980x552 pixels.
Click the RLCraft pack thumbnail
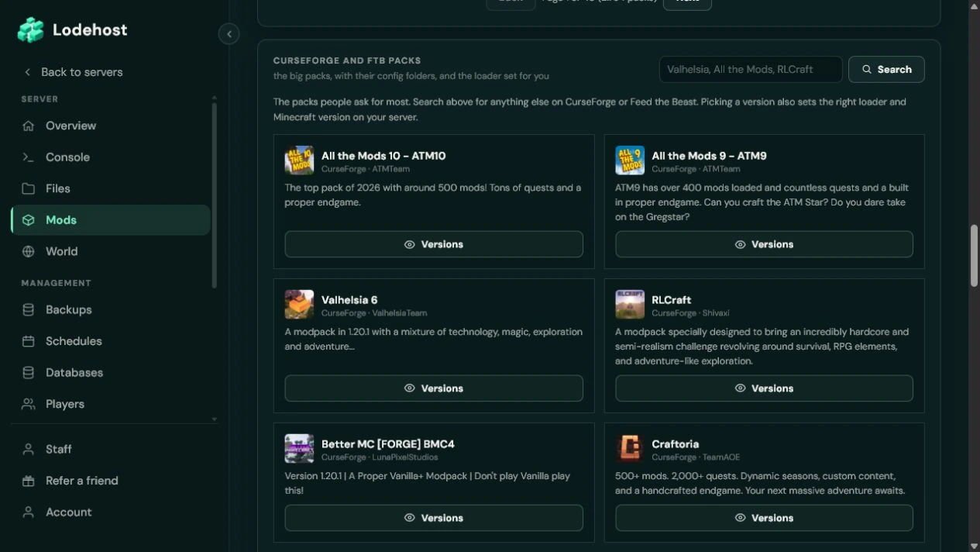click(x=630, y=305)
